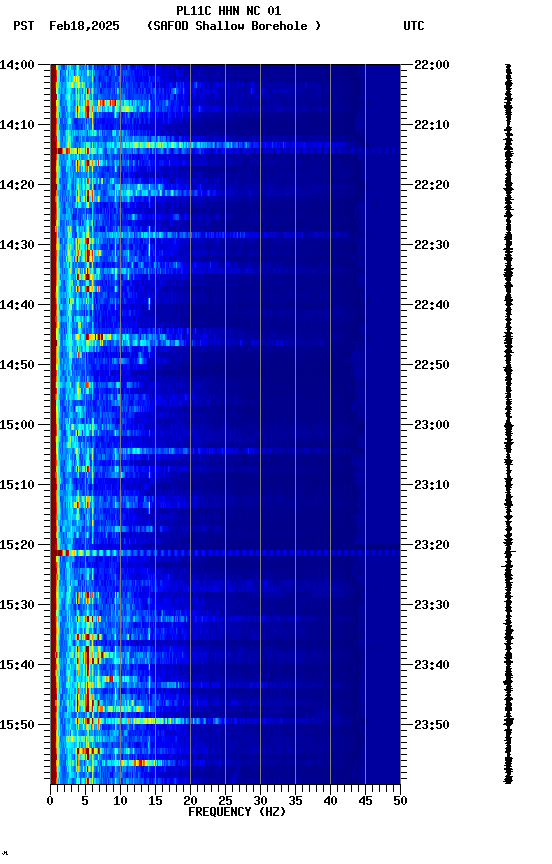Screen dimensions: 552x864
Task: Click the '40' frequency axis label
Action: [331, 801]
